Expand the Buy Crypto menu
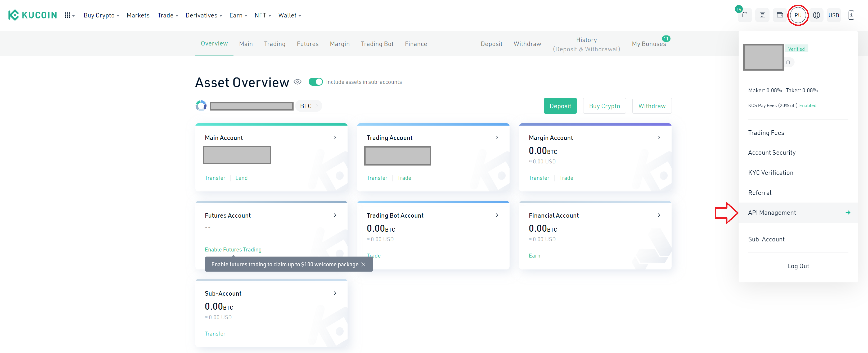 tap(101, 16)
